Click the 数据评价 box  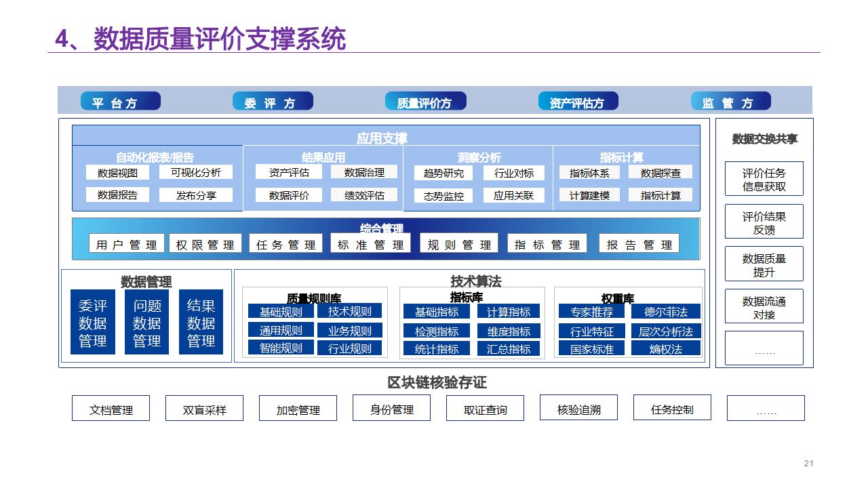click(x=289, y=195)
